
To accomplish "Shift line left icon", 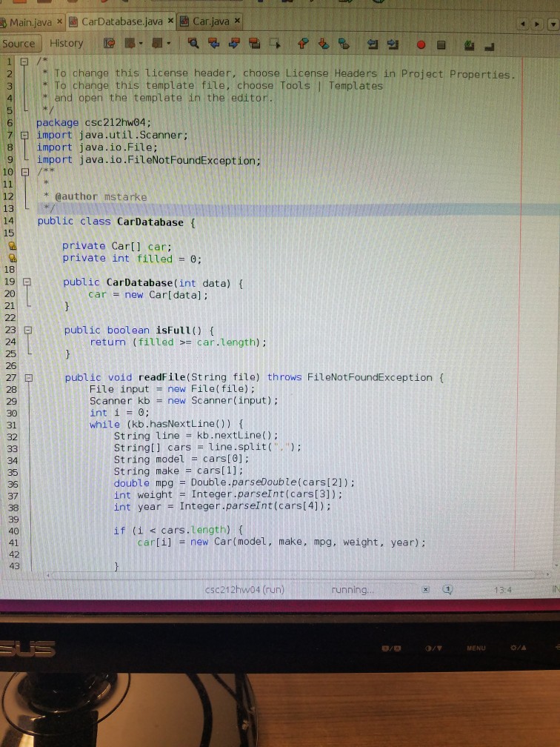I will point(373,44).
